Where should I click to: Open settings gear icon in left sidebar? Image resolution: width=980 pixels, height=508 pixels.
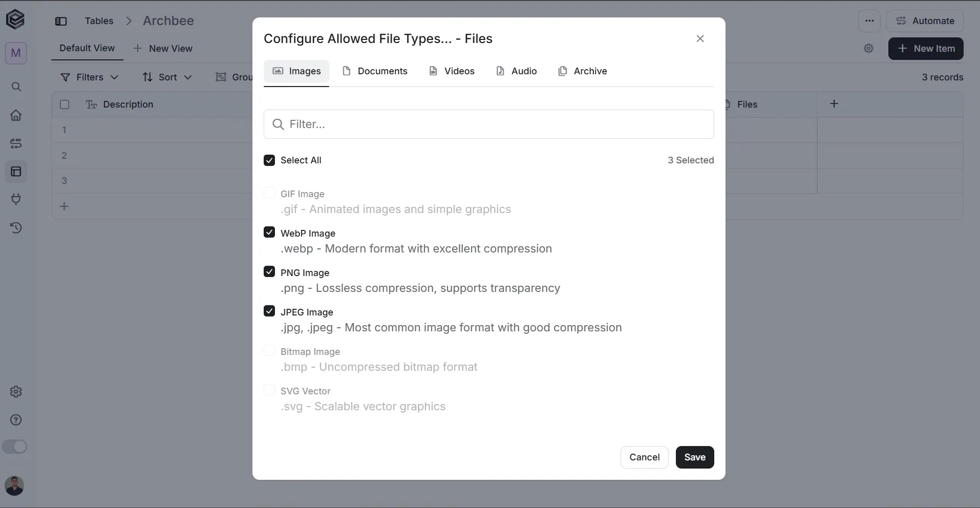(16, 392)
